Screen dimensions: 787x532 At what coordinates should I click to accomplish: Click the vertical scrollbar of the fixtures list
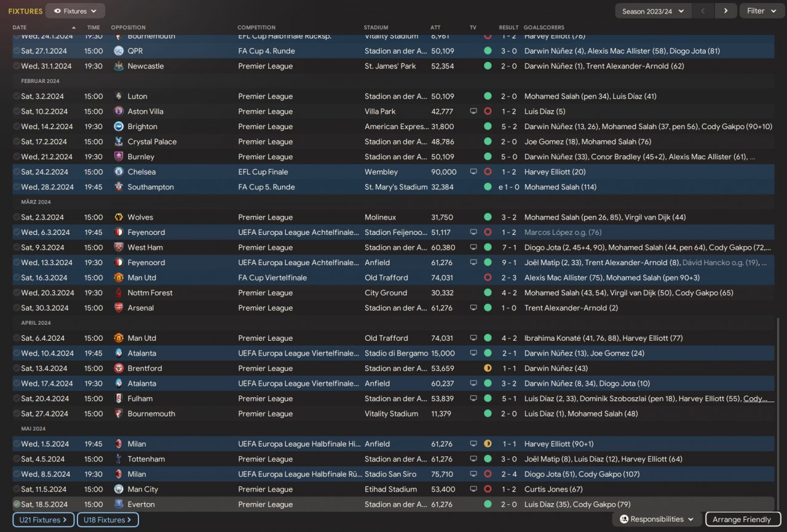pos(780,415)
